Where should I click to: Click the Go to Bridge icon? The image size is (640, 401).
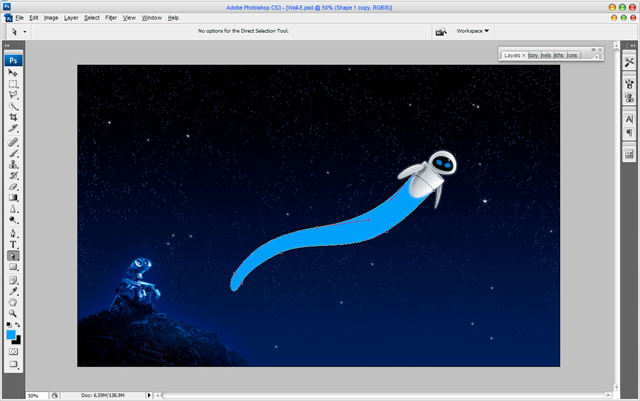point(441,31)
